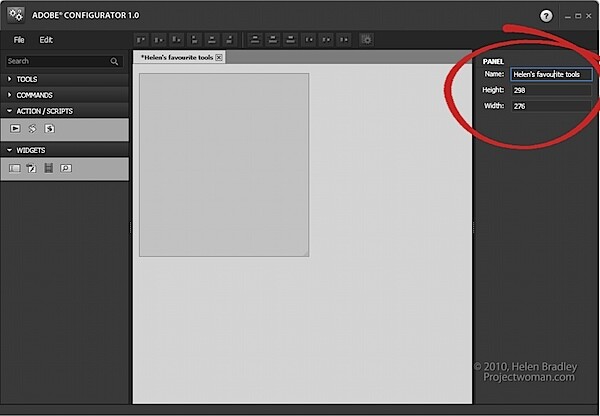600x416 pixels.
Task: Switch to the Helen's favourite tools tab
Action: (x=177, y=57)
